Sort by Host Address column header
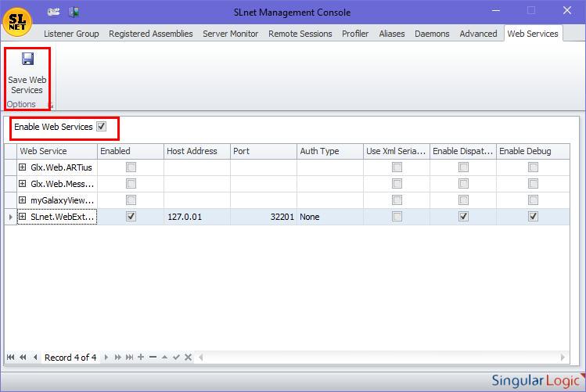Screen dimensions: 586x392 (x=197, y=151)
